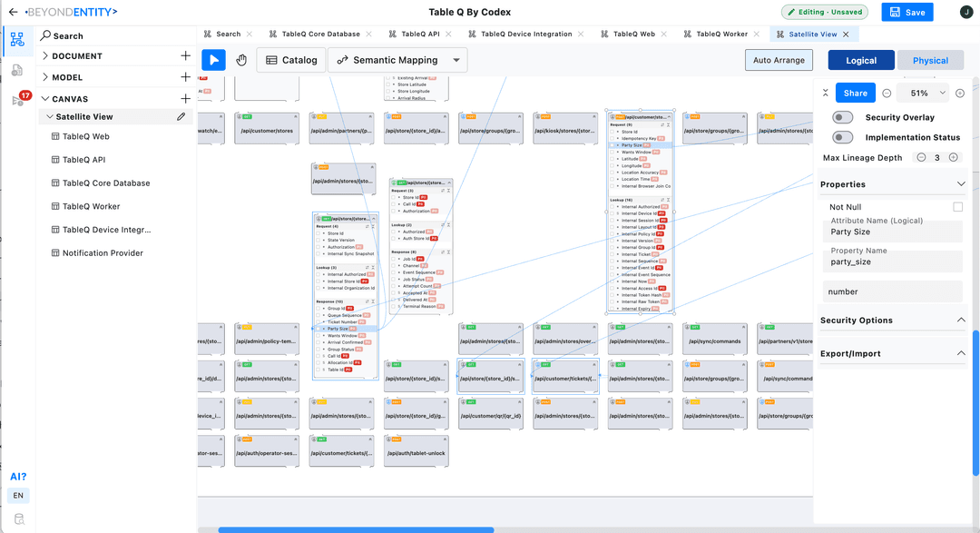Expand the DOCUMENT section
Screen dimensions: 980x533
(x=45, y=55)
